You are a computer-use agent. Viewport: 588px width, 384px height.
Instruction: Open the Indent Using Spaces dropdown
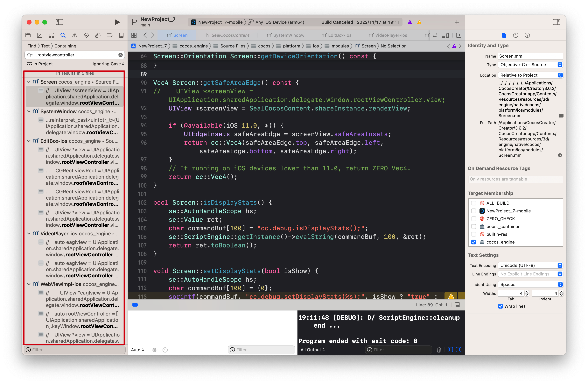click(x=530, y=284)
